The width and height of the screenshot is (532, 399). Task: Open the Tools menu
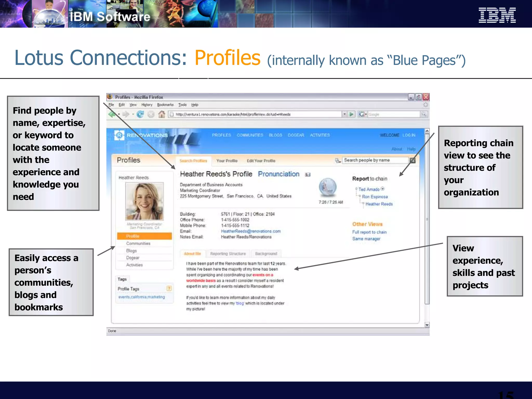[182, 105]
